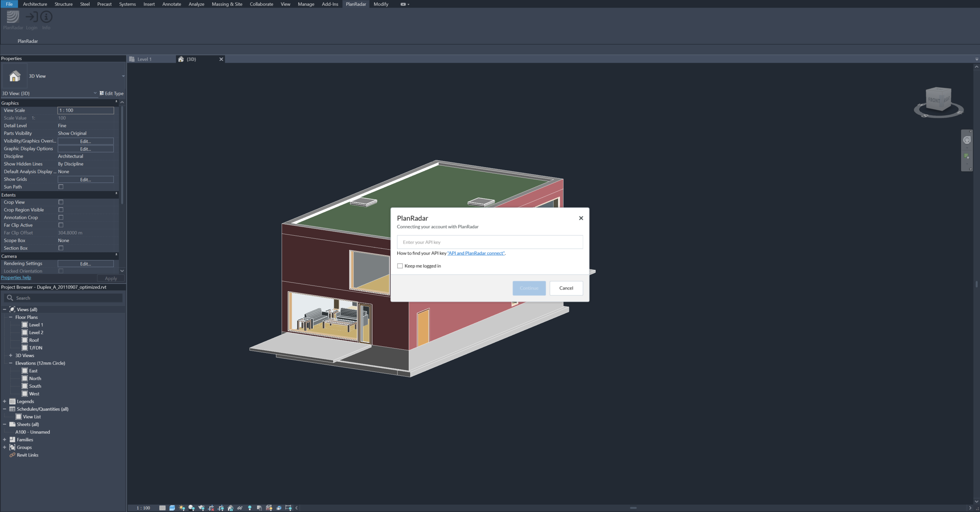Click the Reveal Hidden Elements lightbulb icon
The height and width of the screenshot is (512, 980).
tap(250, 508)
